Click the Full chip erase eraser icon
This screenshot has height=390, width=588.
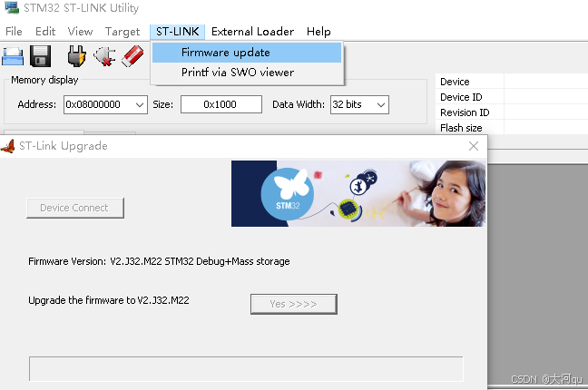coord(132,56)
